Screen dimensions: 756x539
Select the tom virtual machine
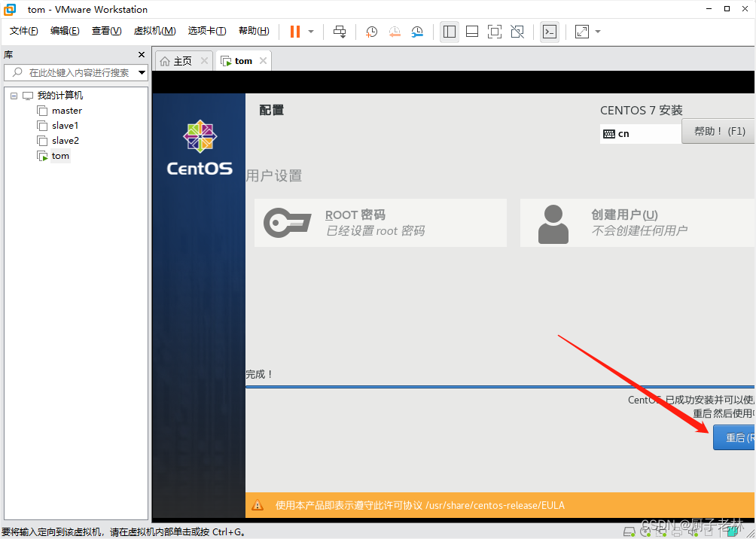point(60,156)
